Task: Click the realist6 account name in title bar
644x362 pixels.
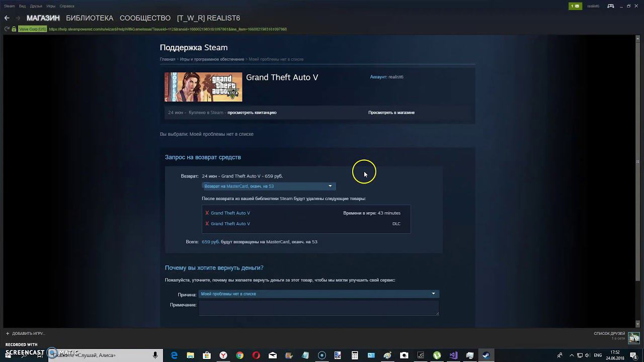Action: [x=593, y=6]
